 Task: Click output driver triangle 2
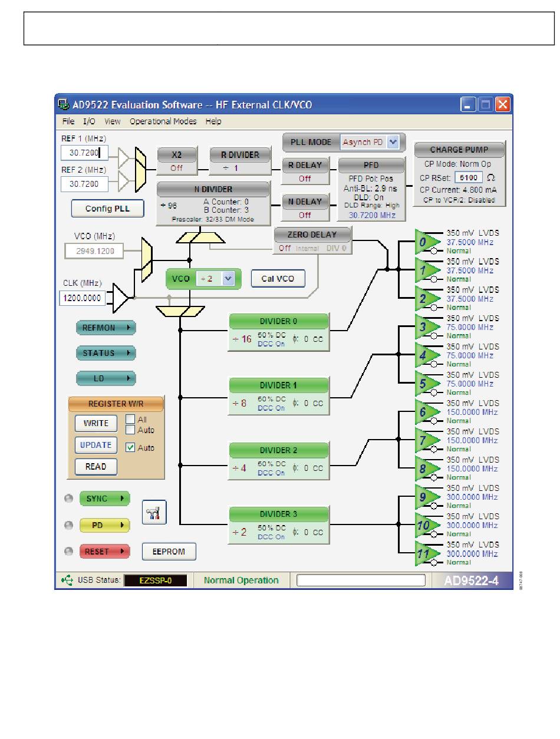click(427, 298)
